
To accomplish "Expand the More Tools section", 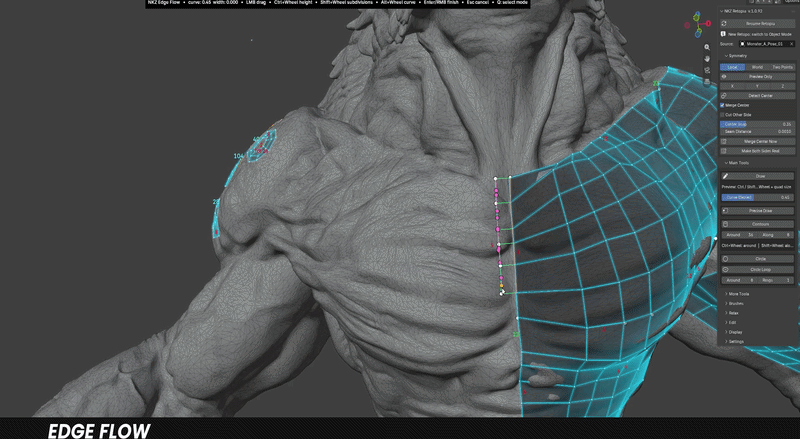I will pos(737,294).
